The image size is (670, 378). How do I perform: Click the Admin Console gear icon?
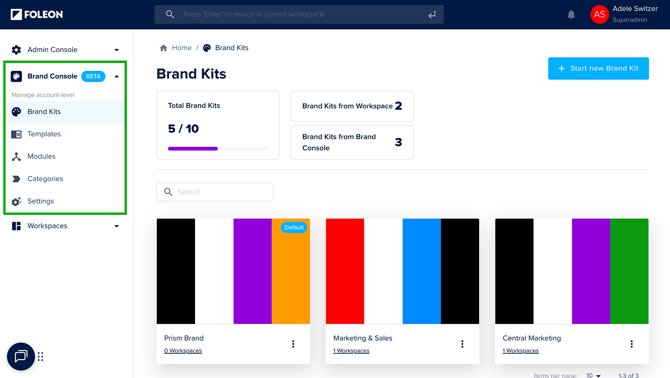[16, 50]
